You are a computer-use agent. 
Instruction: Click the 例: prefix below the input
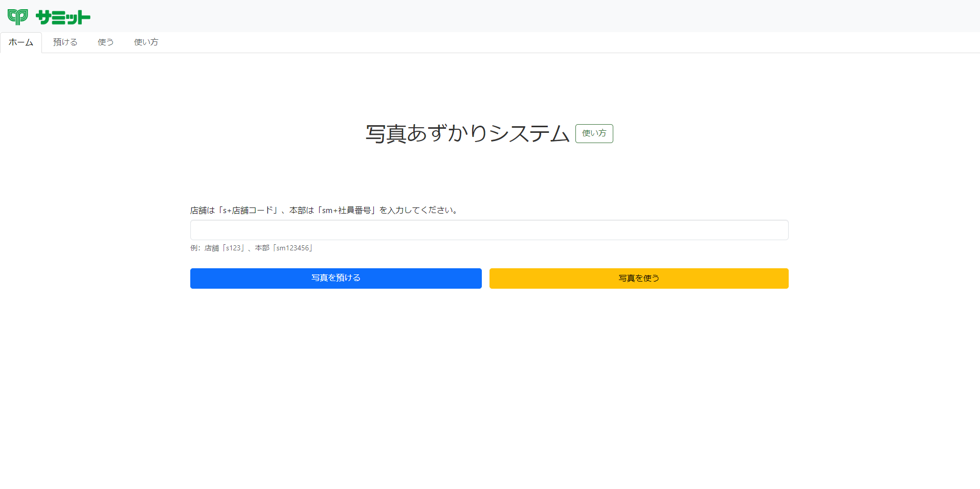point(195,248)
